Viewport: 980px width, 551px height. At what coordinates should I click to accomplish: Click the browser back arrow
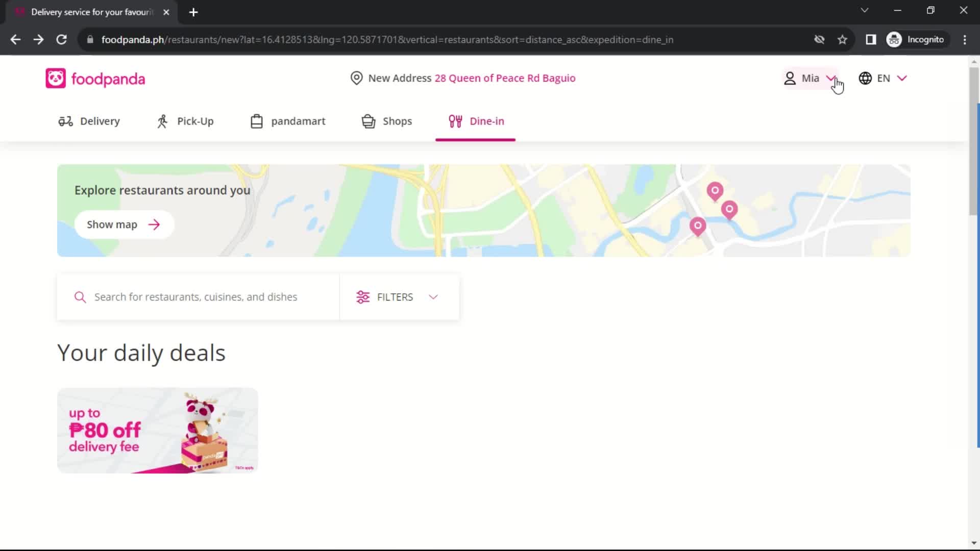pos(15,39)
